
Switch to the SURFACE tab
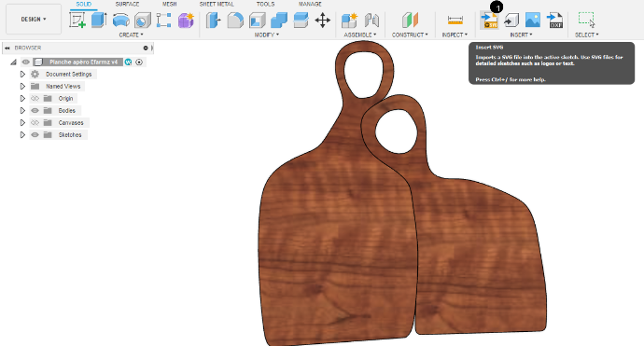pyautogui.click(x=127, y=4)
